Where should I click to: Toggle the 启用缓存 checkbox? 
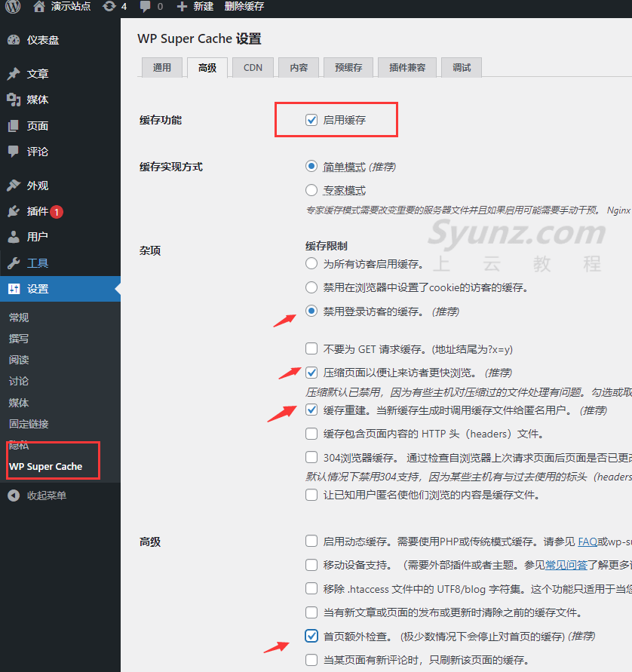pyautogui.click(x=311, y=120)
